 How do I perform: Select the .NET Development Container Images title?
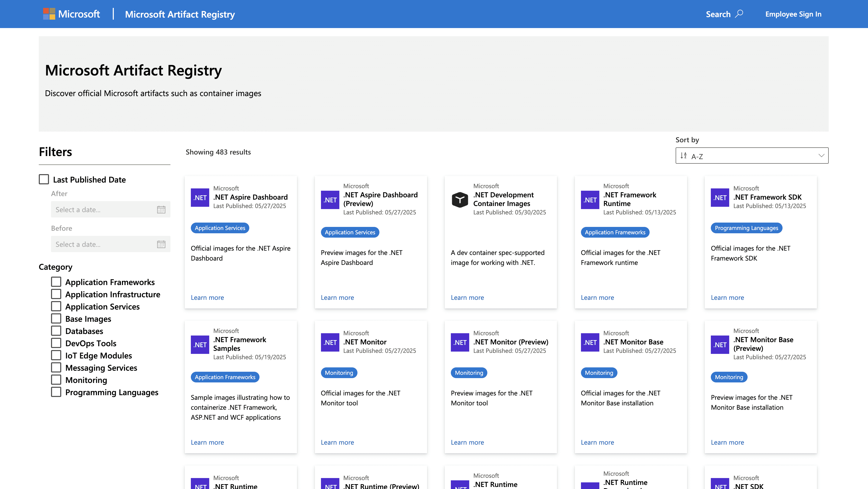[503, 199]
